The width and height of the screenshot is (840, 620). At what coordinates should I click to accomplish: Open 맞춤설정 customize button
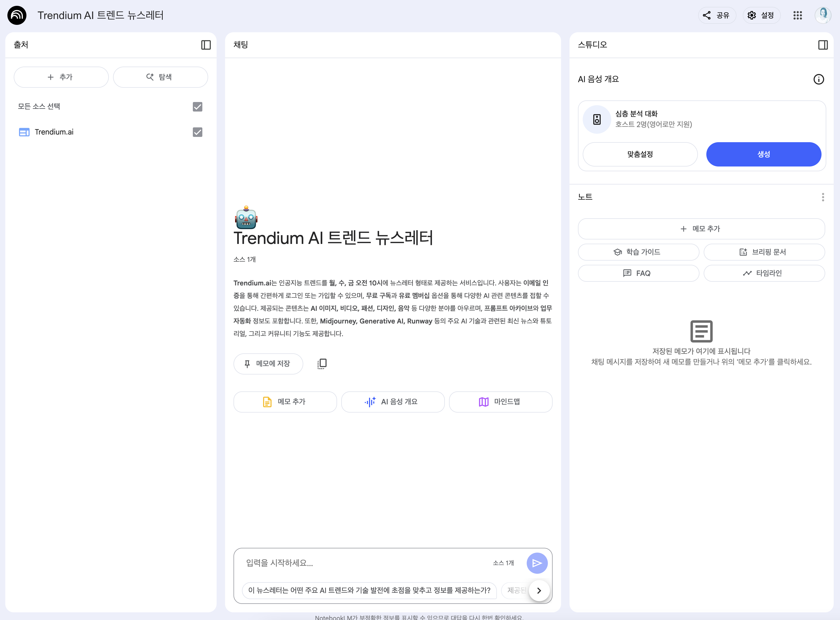640,154
